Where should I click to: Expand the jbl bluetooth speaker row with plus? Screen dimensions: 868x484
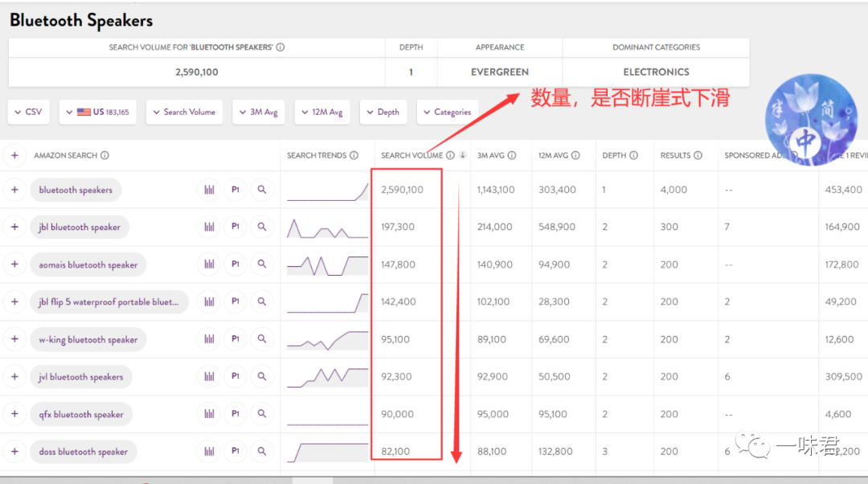coord(15,227)
